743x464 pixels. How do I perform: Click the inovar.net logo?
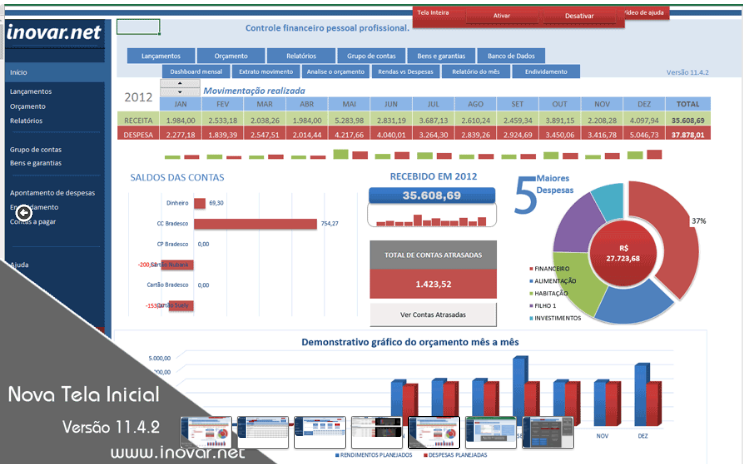tap(54, 32)
